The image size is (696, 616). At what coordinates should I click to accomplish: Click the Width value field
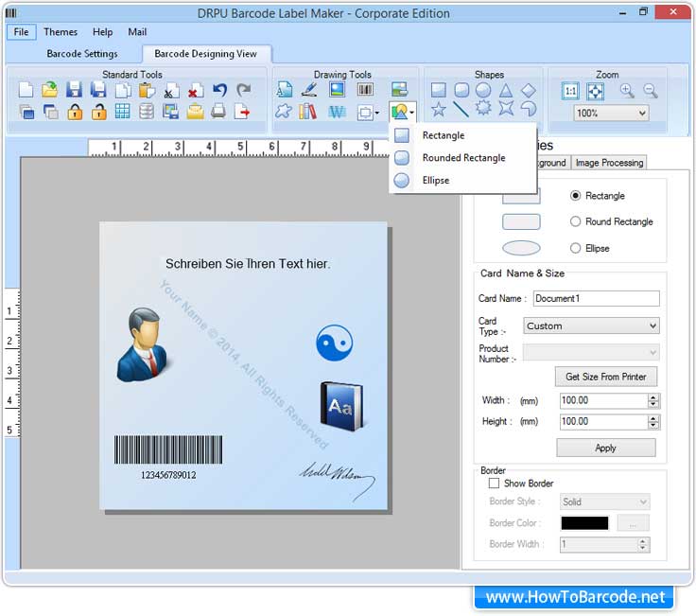pyautogui.click(x=604, y=400)
